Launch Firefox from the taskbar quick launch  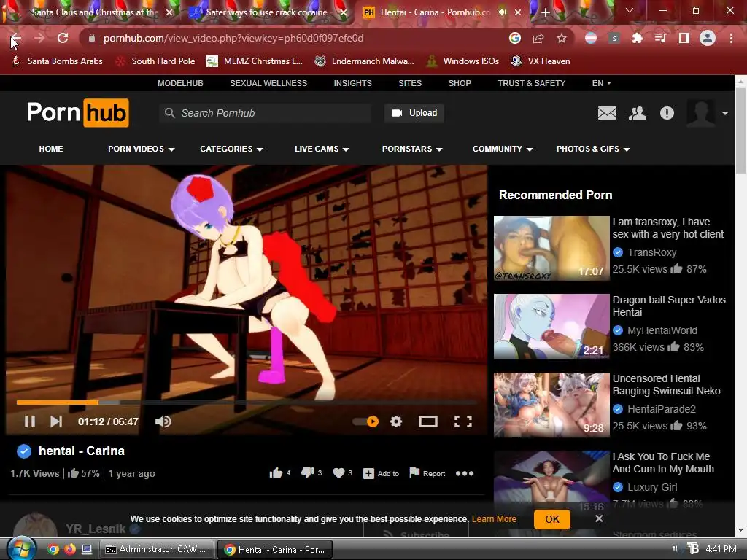(x=70, y=550)
